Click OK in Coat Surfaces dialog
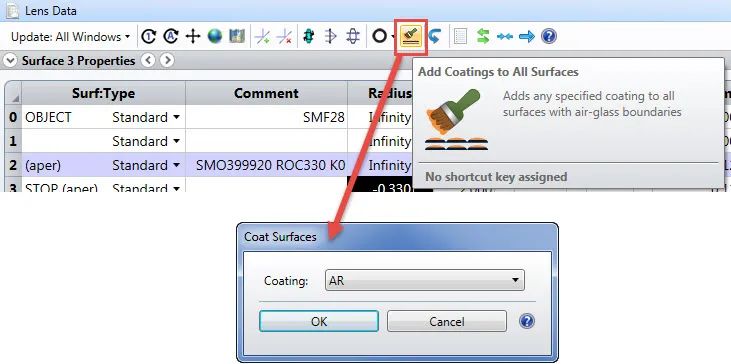The image size is (731, 364). 319,321
